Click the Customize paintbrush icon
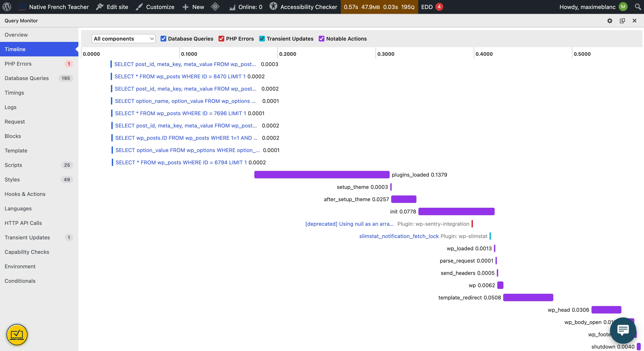Image resolution: width=644 pixels, height=351 pixels. [x=139, y=7]
